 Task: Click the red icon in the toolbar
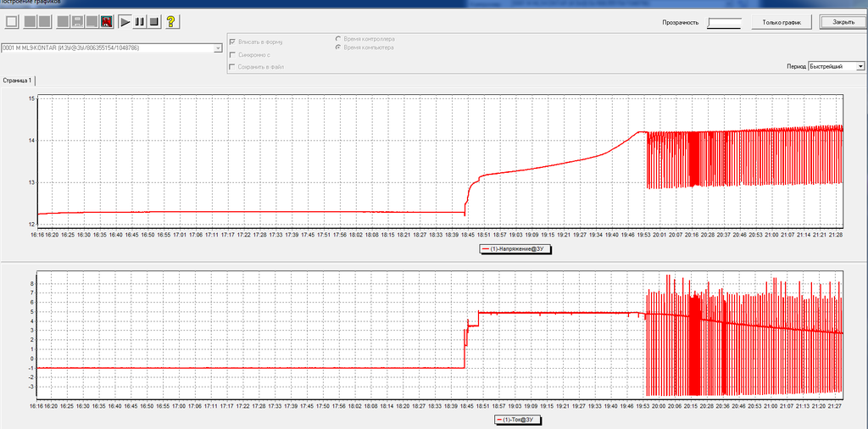click(x=107, y=21)
